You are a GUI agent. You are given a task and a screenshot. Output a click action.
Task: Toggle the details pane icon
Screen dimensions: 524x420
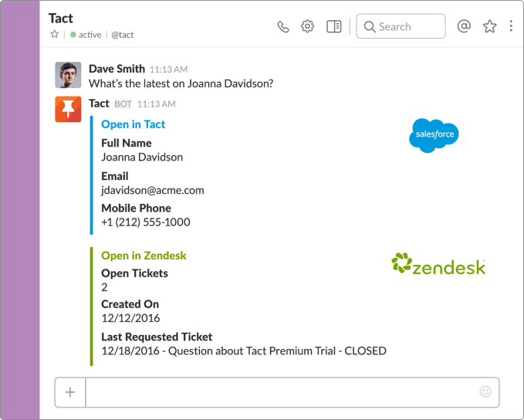pos(334,26)
